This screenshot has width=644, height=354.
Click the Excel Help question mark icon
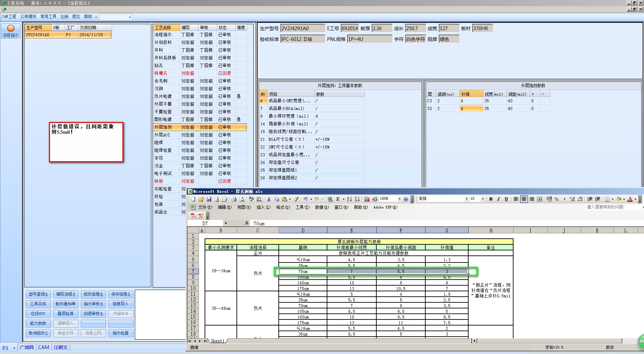pos(406,199)
